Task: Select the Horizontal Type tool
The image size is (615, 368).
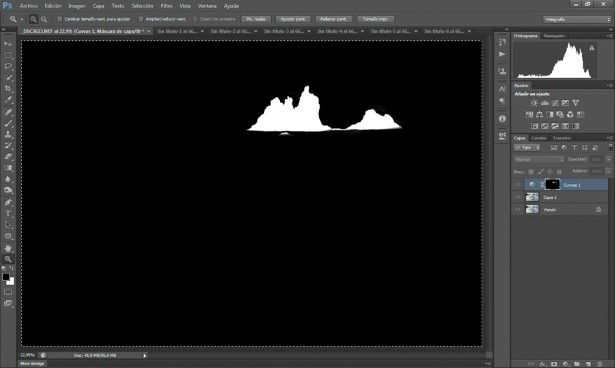Action: tap(8, 214)
